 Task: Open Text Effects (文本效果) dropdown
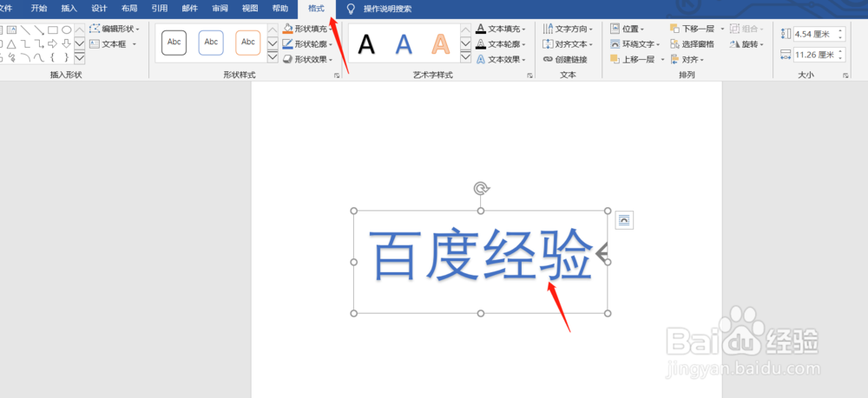pyautogui.click(x=501, y=59)
